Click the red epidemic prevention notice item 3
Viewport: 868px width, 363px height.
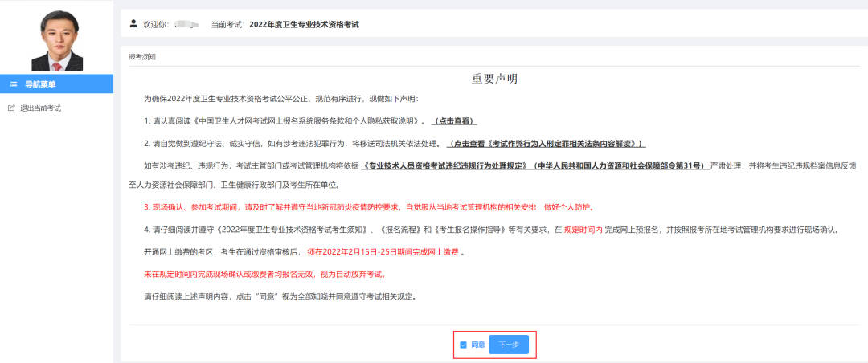tap(368, 207)
